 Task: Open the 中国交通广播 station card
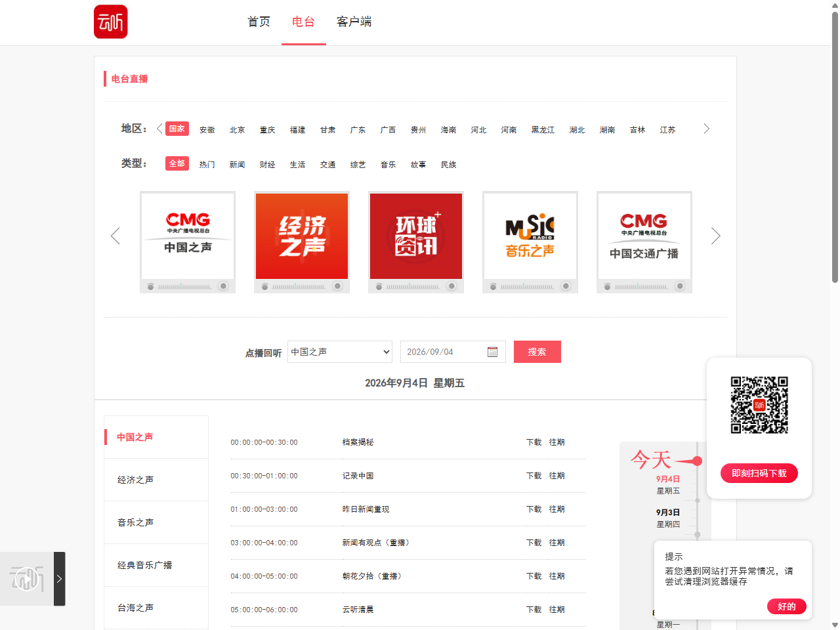pos(644,242)
